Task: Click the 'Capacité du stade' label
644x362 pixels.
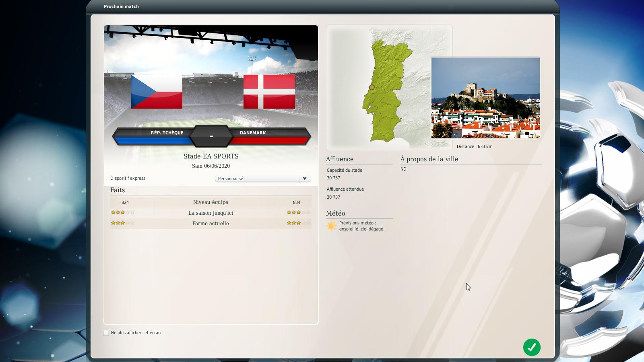Action: click(x=345, y=170)
